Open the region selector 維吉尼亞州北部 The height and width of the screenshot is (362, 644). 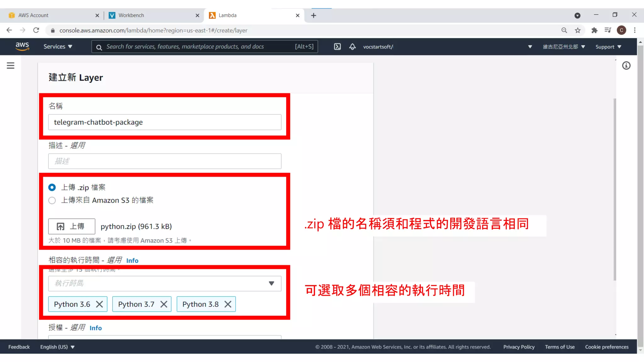coord(564,47)
